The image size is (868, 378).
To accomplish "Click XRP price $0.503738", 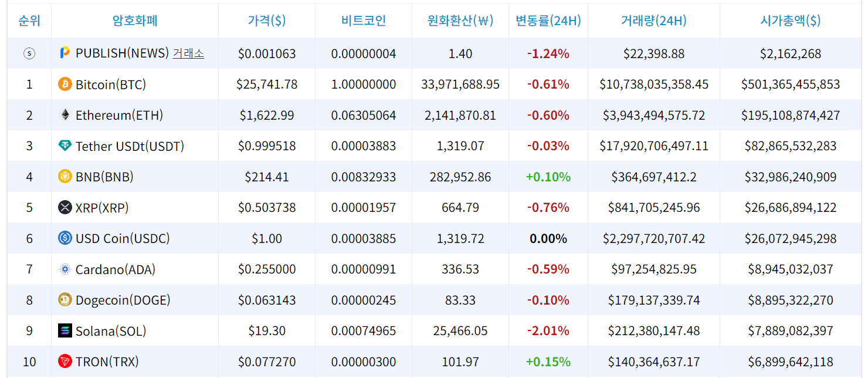I will tap(267, 208).
